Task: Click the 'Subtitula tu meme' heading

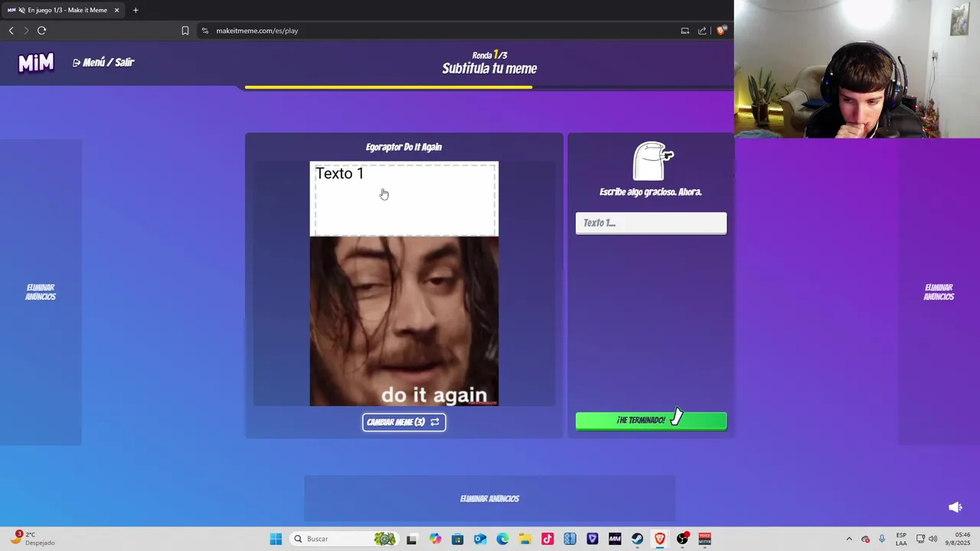Action: [x=489, y=68]
